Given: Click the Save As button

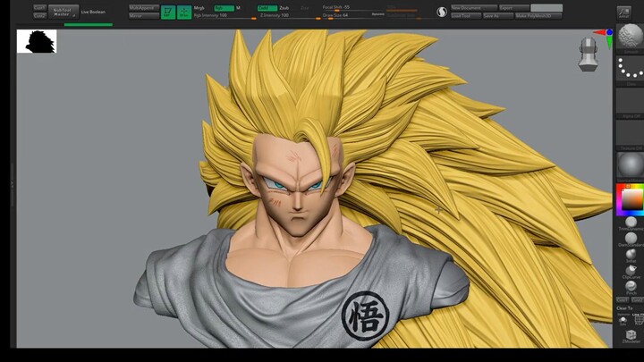Looking at the screenshot, I should click(498, 15).
